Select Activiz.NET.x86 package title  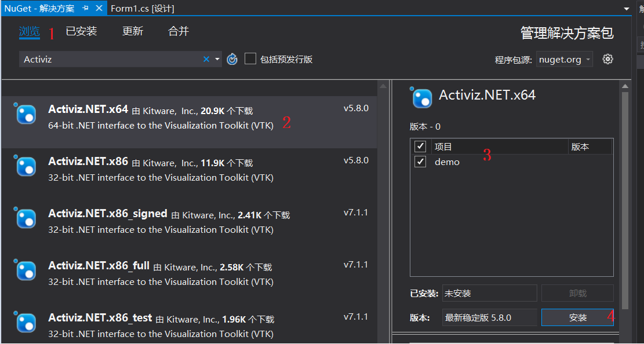point(88,162)
